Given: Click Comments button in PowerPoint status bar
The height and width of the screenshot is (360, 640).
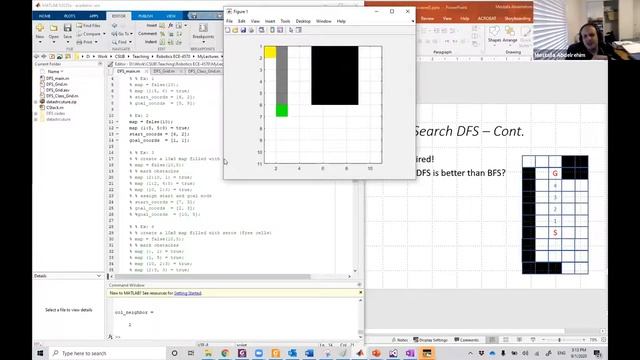Looking at the screenshot, I should 466,340.
